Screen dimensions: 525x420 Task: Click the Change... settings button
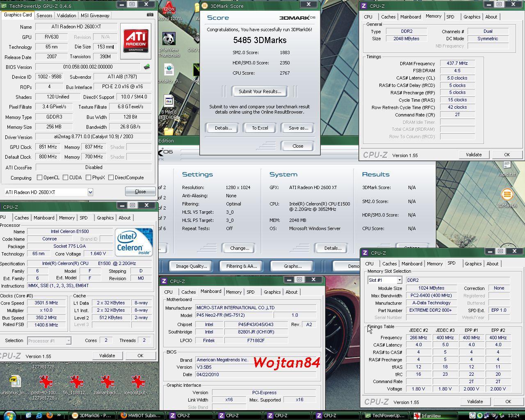coord(240,248)
